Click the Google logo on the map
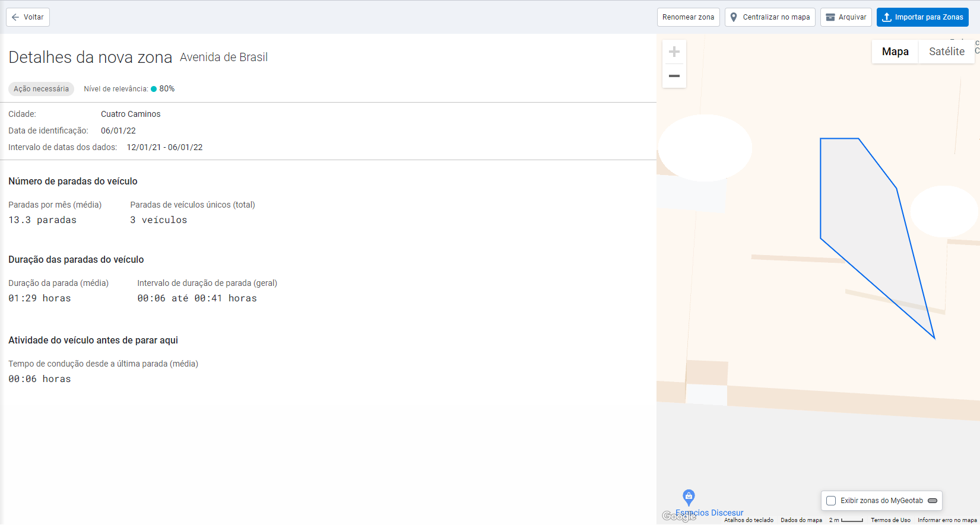The width and height of the screenshot is (980, 525). click(678, 516)
